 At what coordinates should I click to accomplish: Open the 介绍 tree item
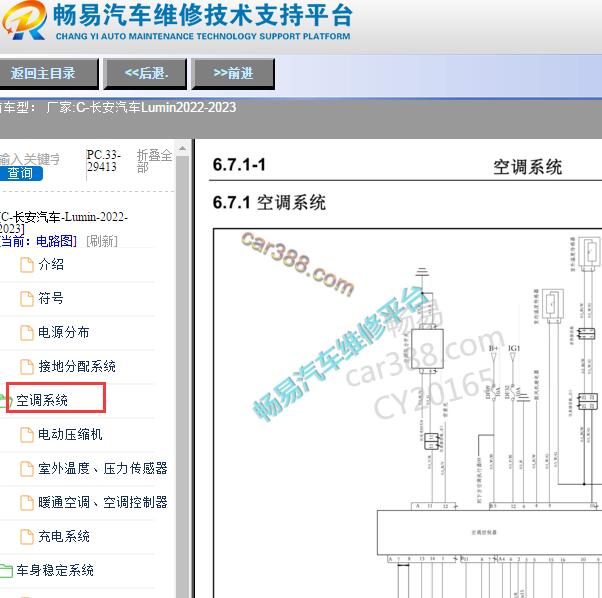pyautogui.click(x=51, y=264)
